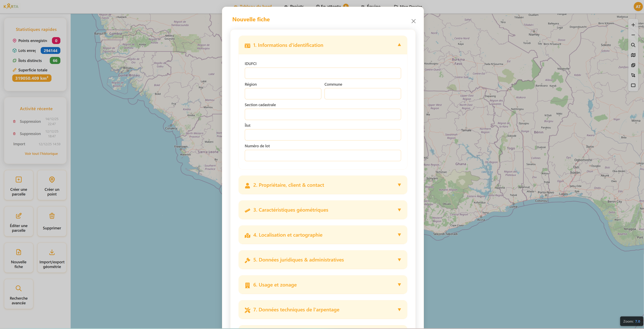Screen dimensions: 644x329
Task: Click the red 0 points badge
Action: coord(56,41)
